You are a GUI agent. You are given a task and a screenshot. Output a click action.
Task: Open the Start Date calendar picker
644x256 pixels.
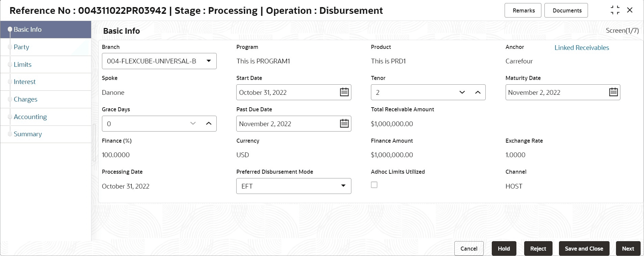pos(344,92)
